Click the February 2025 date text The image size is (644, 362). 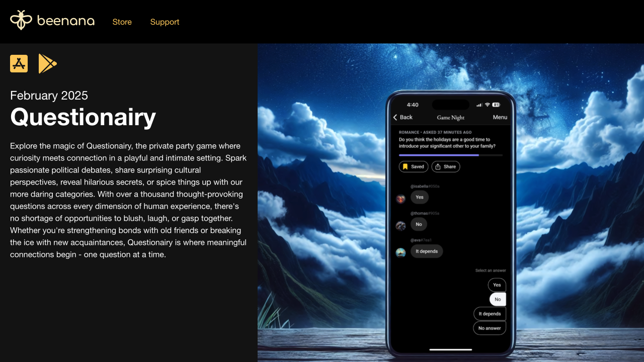[49, 95]
